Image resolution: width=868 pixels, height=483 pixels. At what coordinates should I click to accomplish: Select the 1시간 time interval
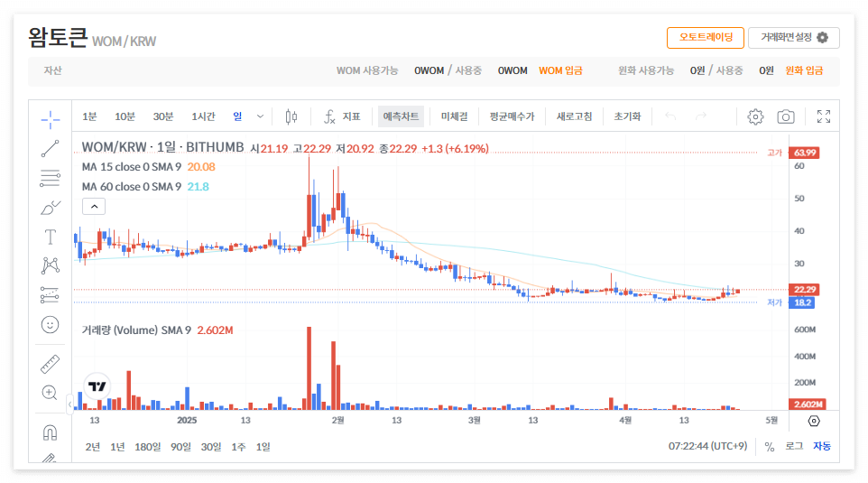click(203, 116)
